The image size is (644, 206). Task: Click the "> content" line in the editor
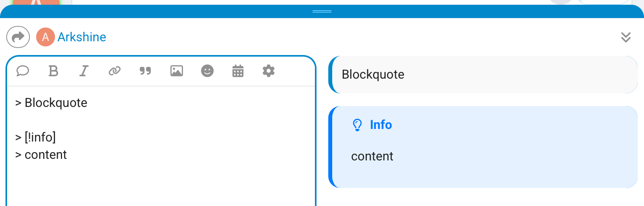[x=46, y=155]
